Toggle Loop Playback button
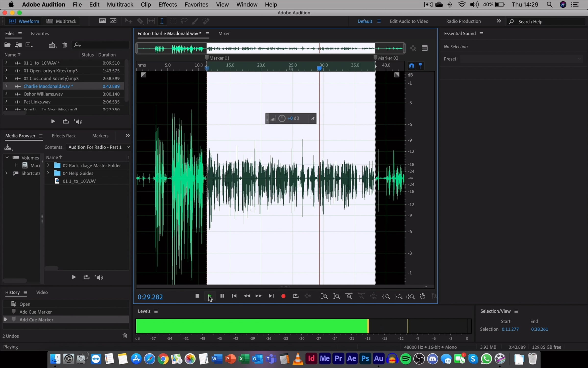 pyautogui.click(x=295, y=296)
